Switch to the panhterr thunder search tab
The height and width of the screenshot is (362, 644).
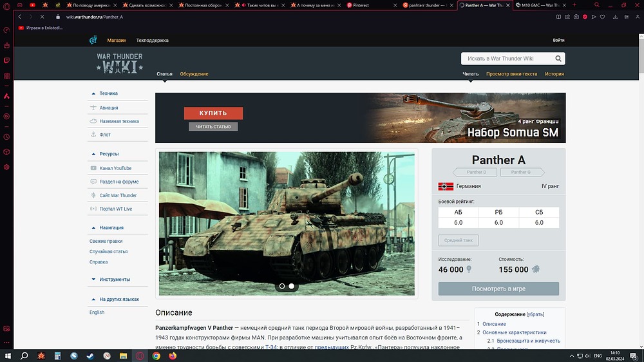point(428,5)
